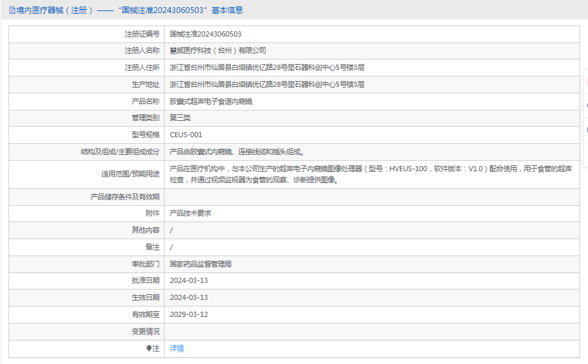The height and width of the screenshot is (364, 588).
Task: Select the 产品技术要求 attachment text
Action: pos(191,213)
